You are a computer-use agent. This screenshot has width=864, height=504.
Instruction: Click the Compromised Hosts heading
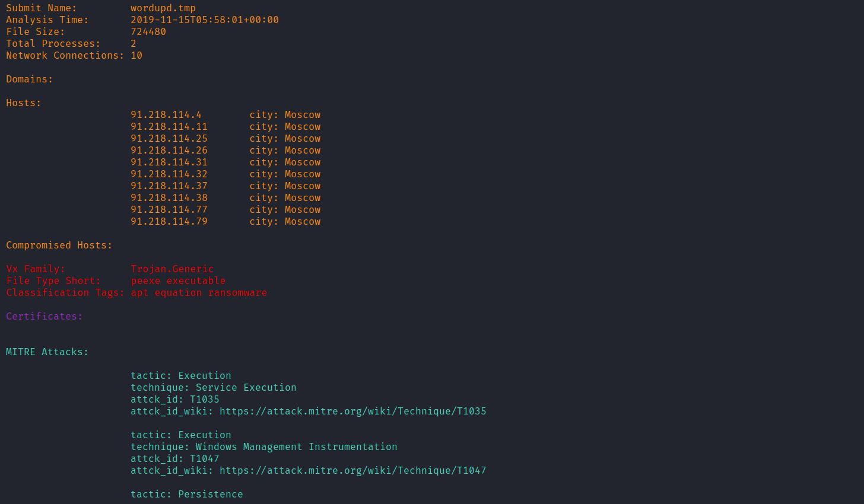coord(59,245)
